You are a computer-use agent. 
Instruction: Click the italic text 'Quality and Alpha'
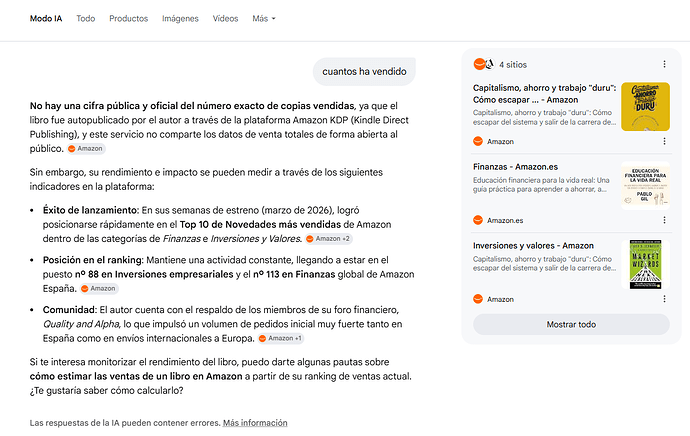point(81,324)
